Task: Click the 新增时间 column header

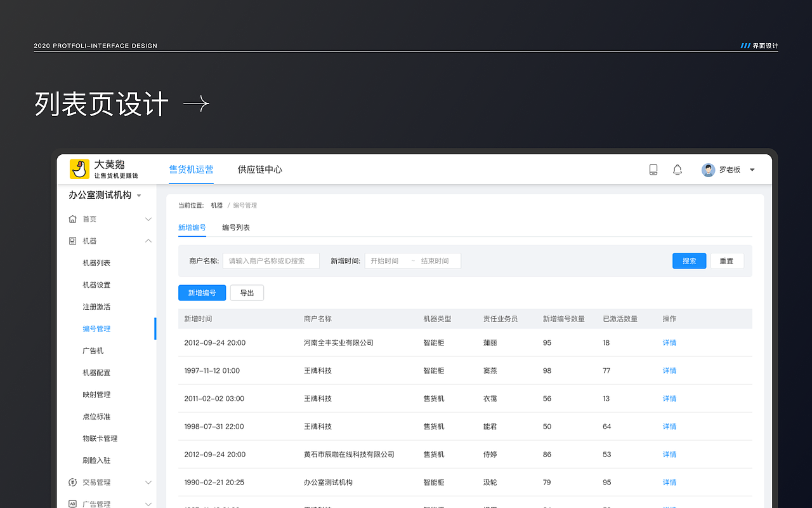Action: (198, 319)
